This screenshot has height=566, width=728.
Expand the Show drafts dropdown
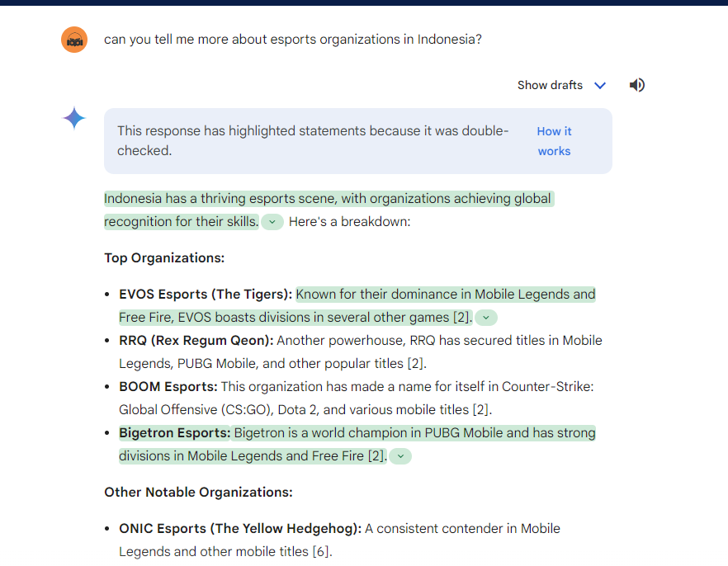point(562,85)
